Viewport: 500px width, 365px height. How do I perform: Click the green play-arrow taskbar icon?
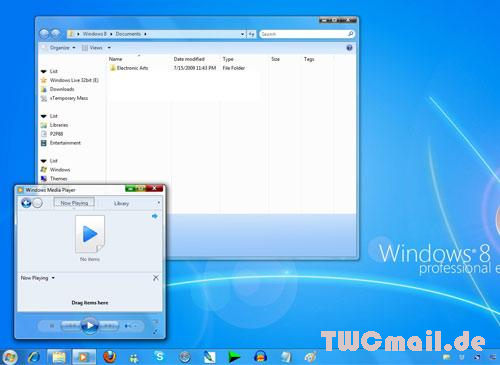[234, 357]
